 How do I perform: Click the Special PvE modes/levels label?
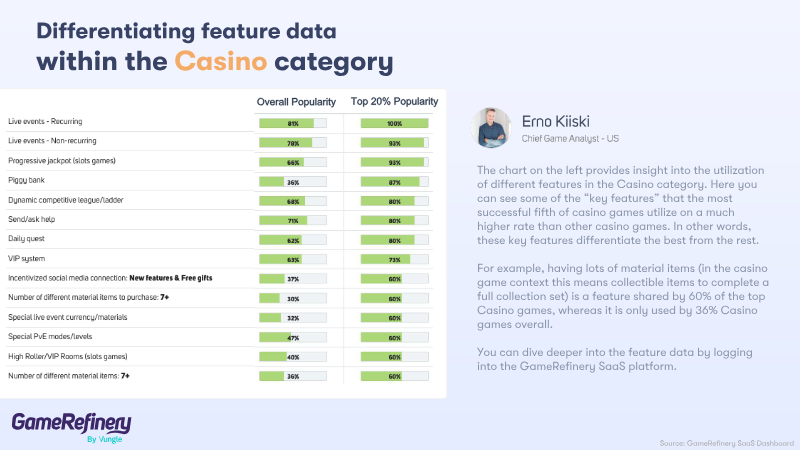51,336
